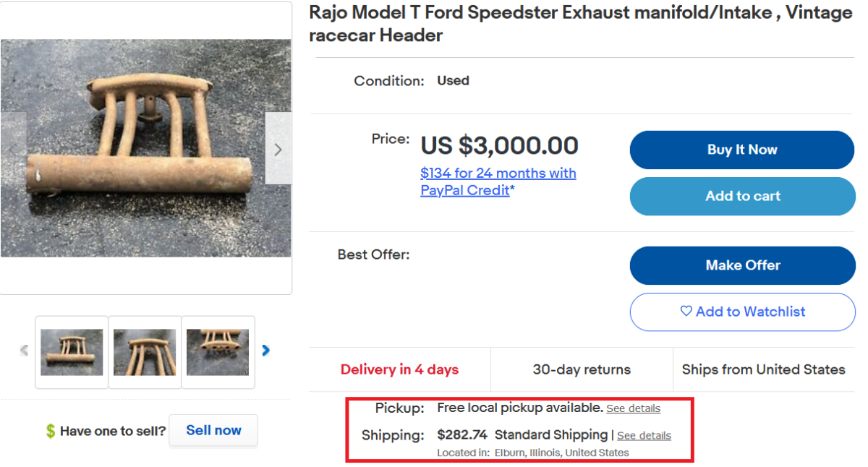See details for free local pickup

tap(633, 408)
